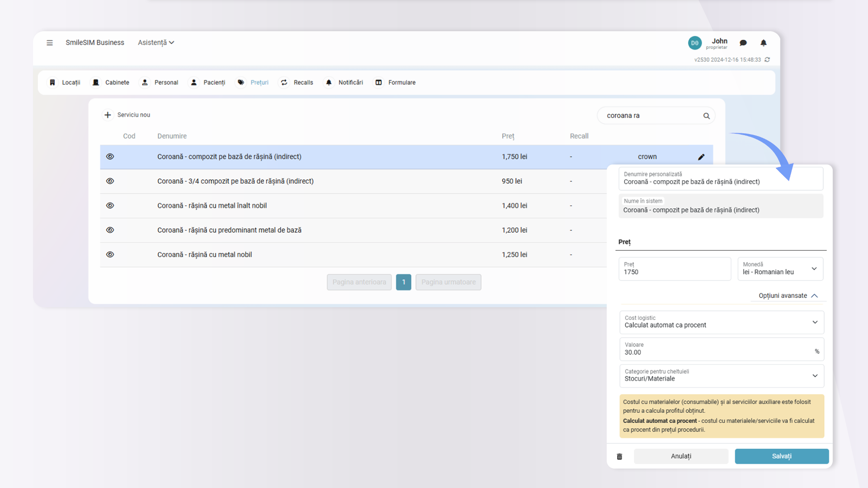
Task: Open the chat messages icon
Action: click(x=743, y=43)
